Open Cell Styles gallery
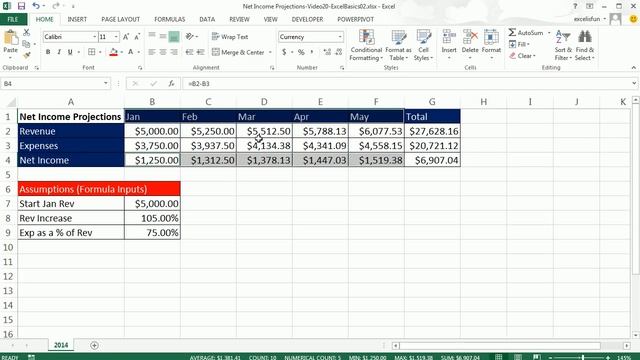 pos(423,46)
